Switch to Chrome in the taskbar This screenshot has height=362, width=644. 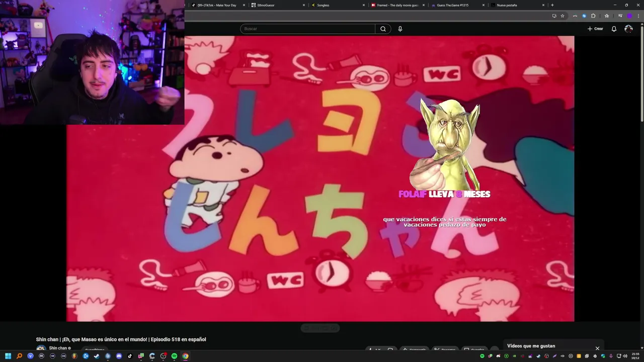tap(185, 356)
